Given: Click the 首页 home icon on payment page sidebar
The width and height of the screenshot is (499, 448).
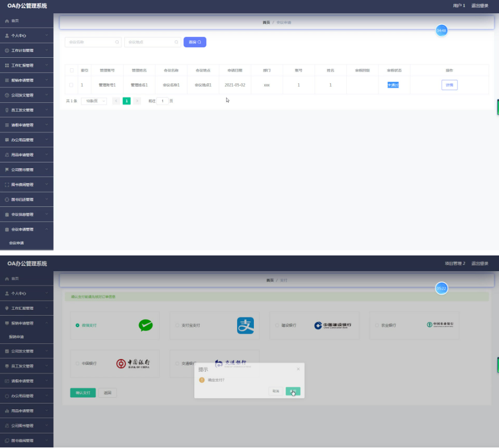Looking at the screenshot, I should [7, 279].
